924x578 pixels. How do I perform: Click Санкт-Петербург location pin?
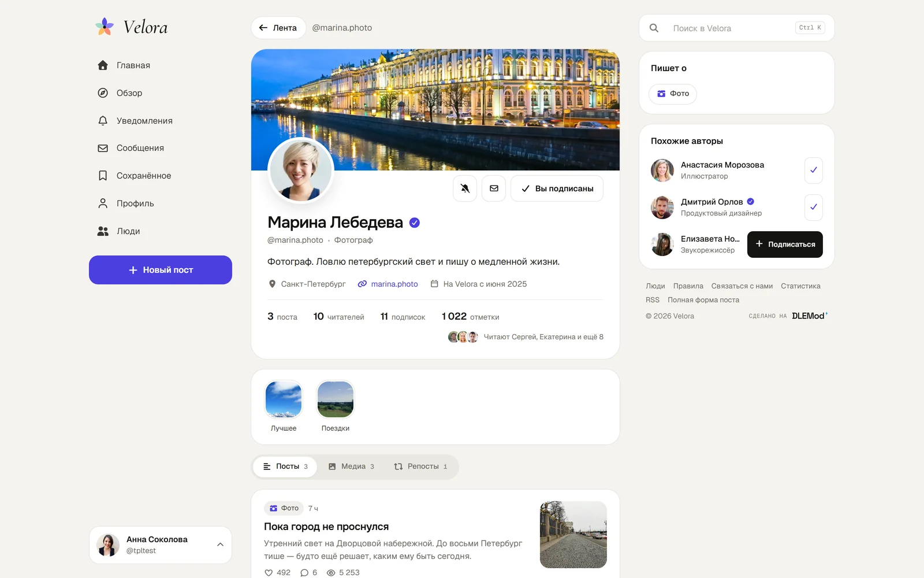click(273, 284)
